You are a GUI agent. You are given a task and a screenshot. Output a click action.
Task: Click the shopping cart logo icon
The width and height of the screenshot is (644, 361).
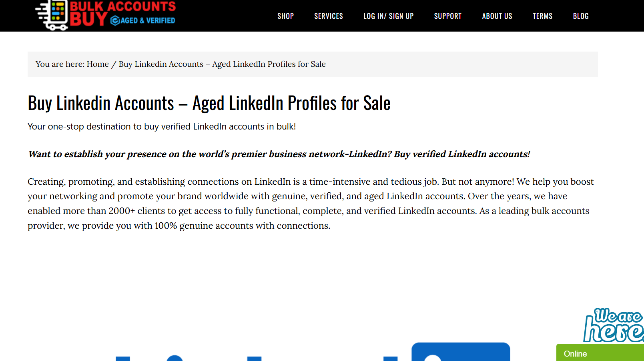point(52,15)
